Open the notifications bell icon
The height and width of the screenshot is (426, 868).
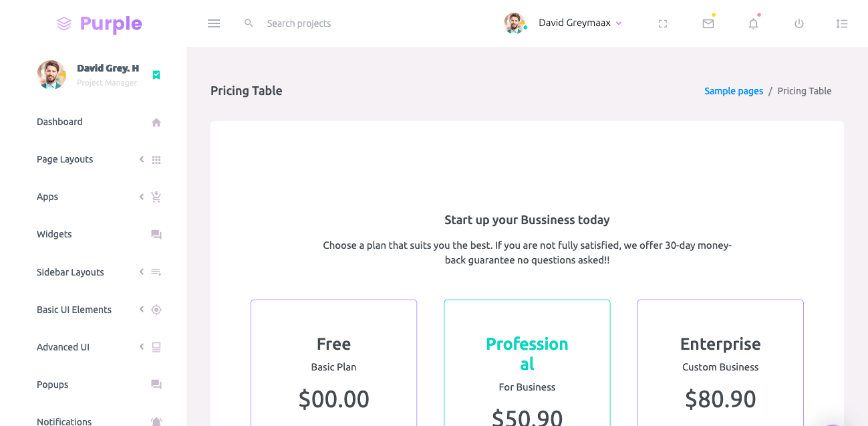754,23
